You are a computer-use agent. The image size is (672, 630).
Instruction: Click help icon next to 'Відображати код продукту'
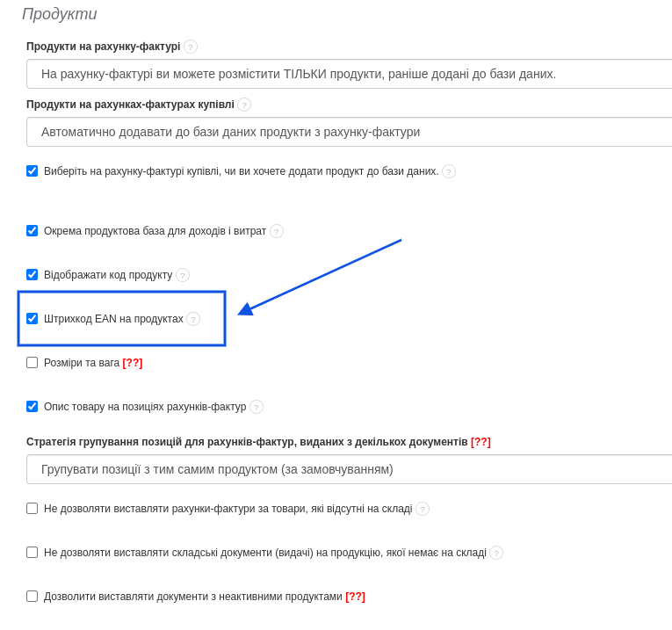click(183, 275)
